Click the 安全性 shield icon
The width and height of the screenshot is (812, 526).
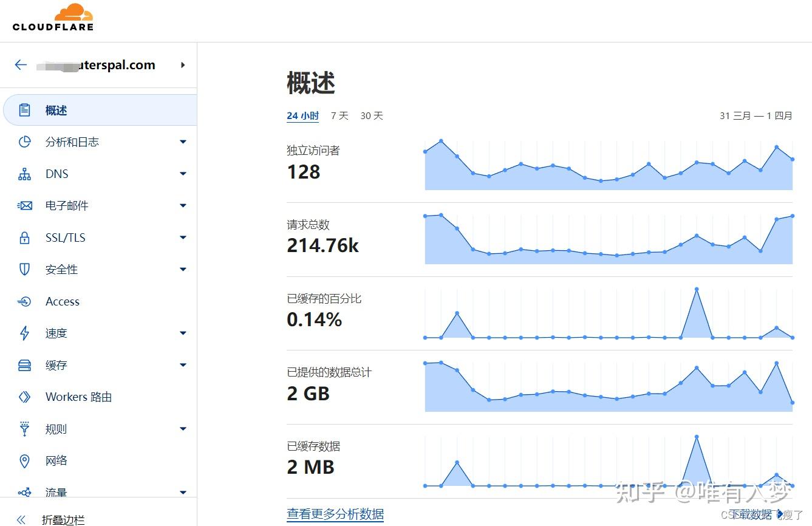click(x=24, y=269)
